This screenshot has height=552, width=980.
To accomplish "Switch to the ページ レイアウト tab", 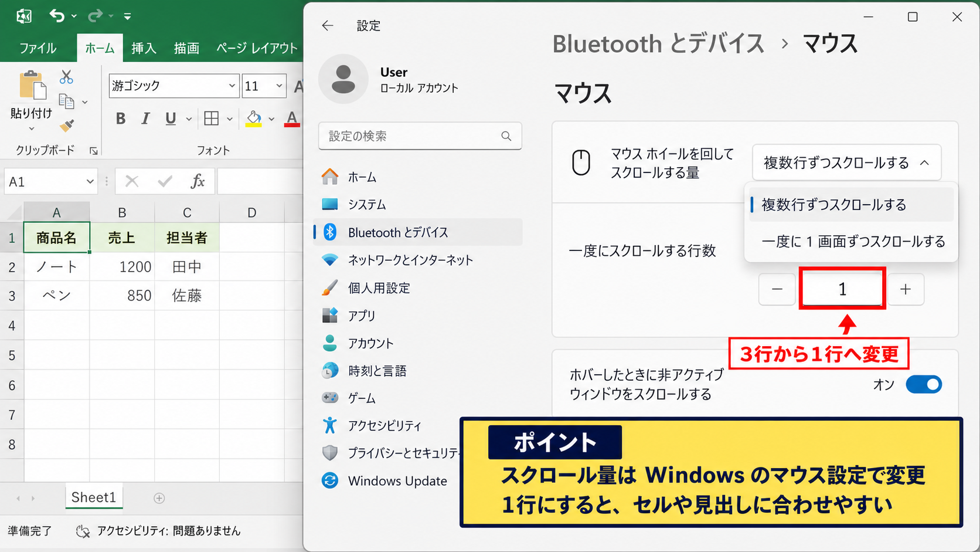I will (x=257, y=48).
